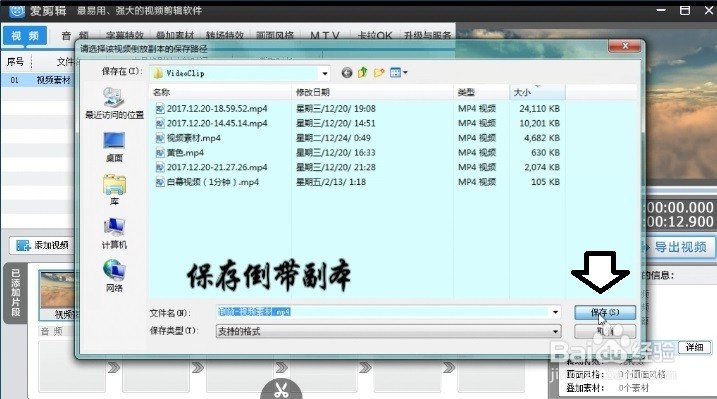Viewport: 717px width, 399px height.
Task: Select row 01 视频素材 in clip list
Action: pos(38,80)
